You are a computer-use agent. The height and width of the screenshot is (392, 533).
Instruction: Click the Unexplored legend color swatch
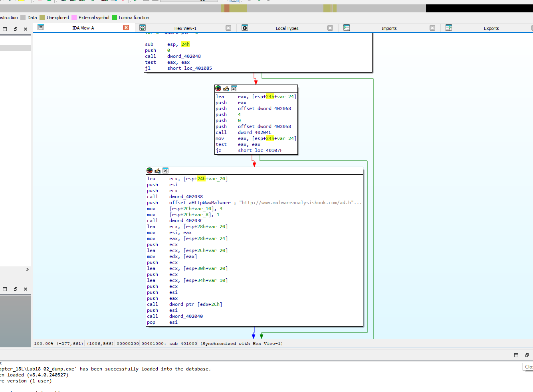pos(42,18)
